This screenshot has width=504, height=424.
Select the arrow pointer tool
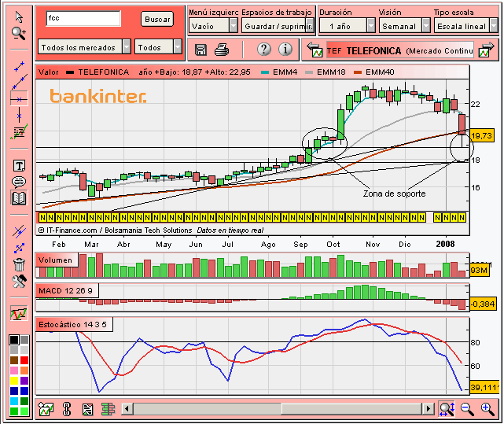(x=19, y=17)
